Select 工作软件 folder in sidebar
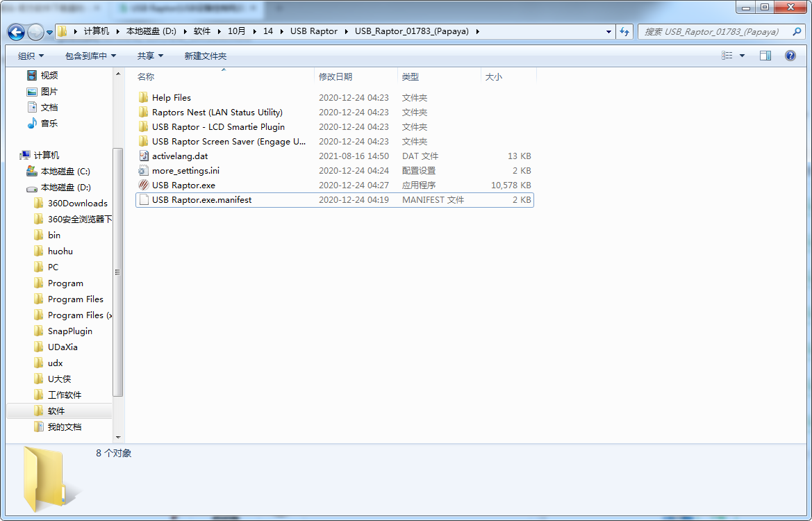 click(x=58, y=395)
